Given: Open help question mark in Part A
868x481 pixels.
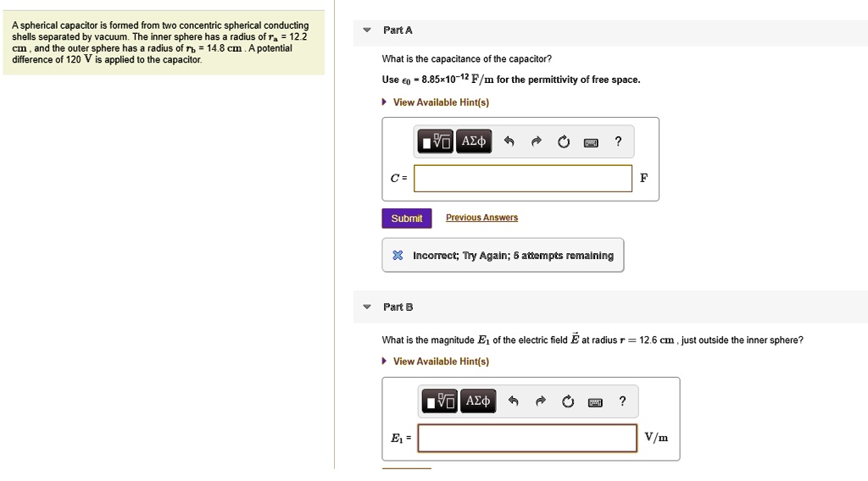Looking at the screenshot, I should click(618, 141).
